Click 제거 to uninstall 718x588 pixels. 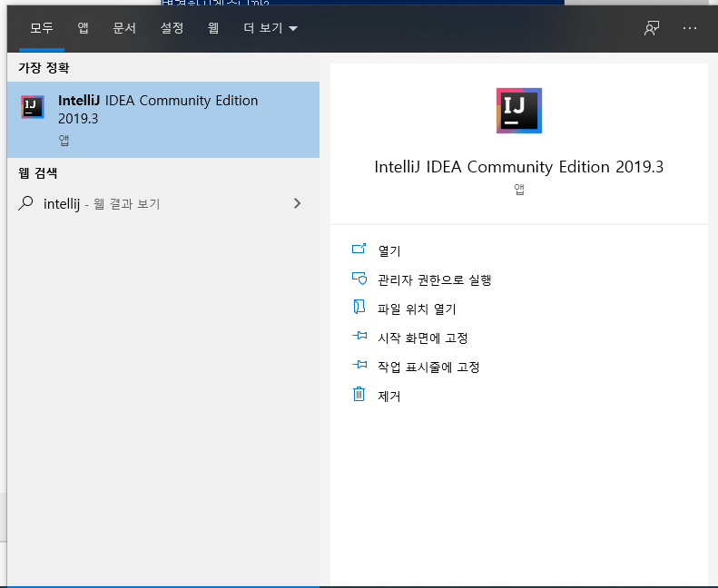coord(389,396)
